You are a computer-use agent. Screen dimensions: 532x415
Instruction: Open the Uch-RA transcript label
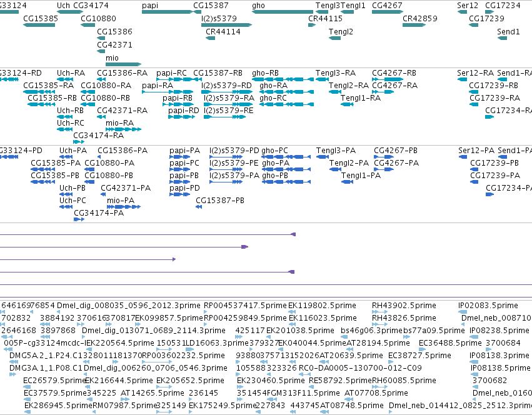click(71, 73)
